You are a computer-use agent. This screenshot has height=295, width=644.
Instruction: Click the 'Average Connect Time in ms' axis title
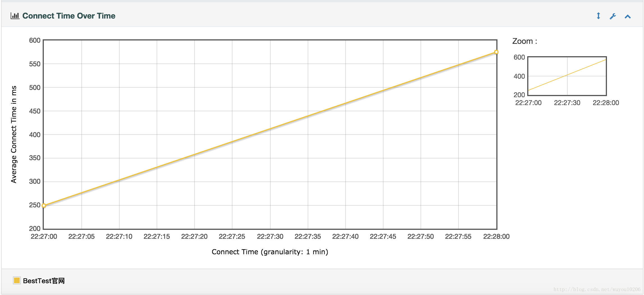click(x=14, y=134)
